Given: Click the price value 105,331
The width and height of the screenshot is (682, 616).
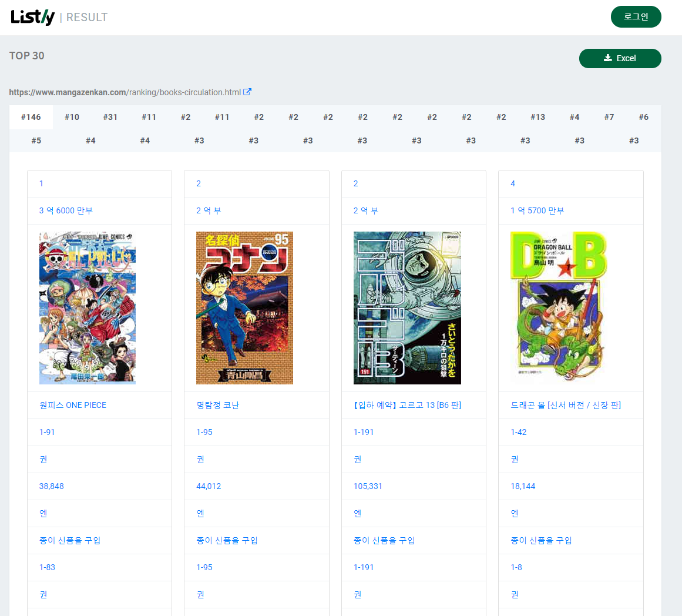Looking at the screenshot, I should click(368, 486).
